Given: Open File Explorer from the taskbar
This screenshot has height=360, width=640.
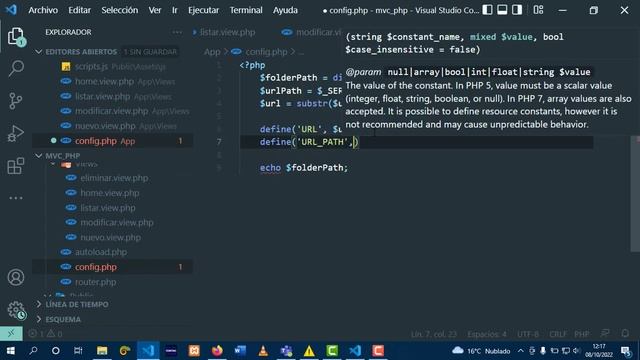Looking at the screenshot, I should (102, 351).
